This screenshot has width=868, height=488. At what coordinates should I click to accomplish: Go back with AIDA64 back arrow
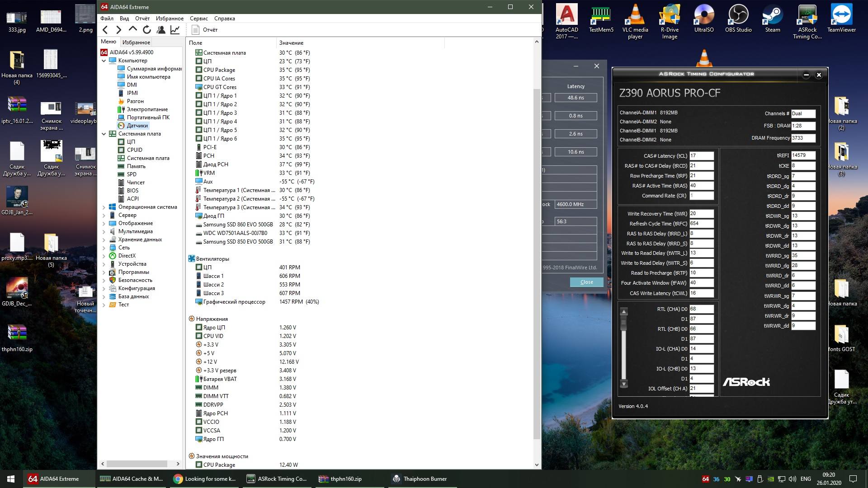click(105, 30)
